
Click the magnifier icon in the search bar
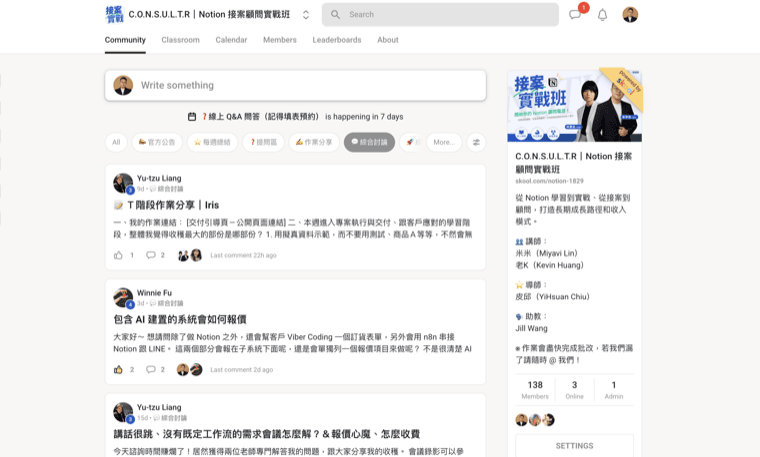(335, 15)
